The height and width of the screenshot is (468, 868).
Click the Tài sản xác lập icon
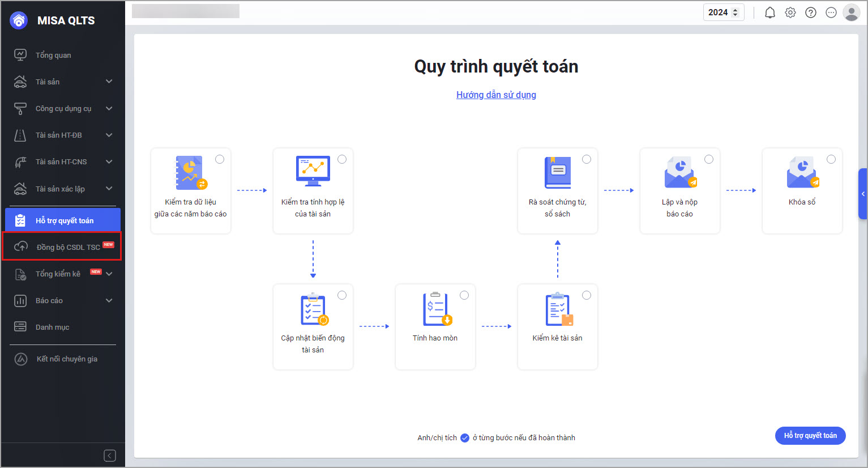point(20,189)
